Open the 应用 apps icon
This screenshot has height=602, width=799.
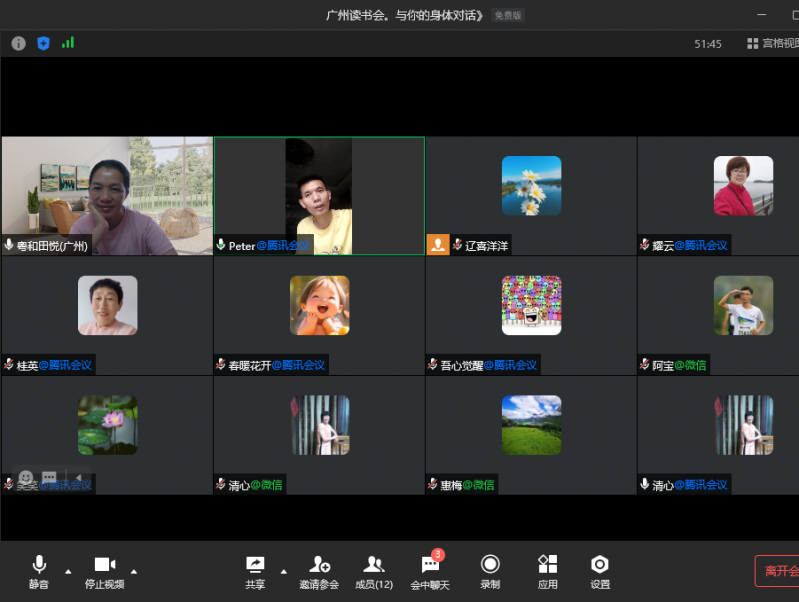(x=547, y=571)
